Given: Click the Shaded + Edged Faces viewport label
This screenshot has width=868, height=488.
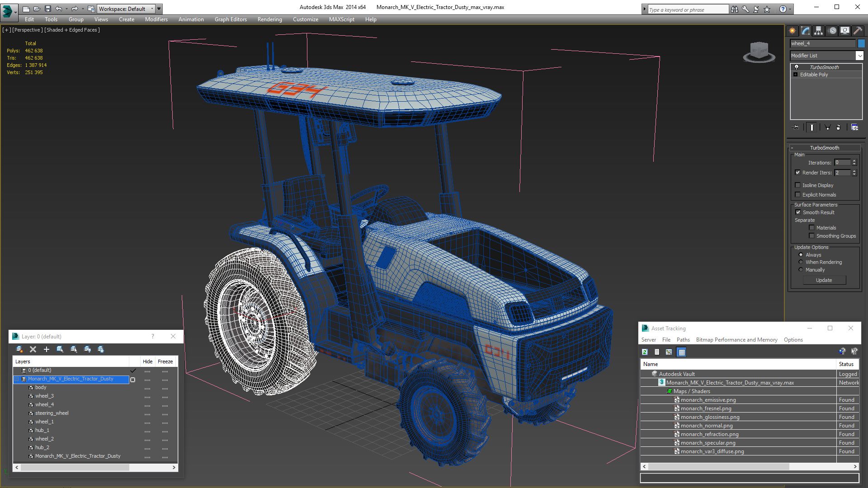Looking at the screenshot, I should pos(72,30).
